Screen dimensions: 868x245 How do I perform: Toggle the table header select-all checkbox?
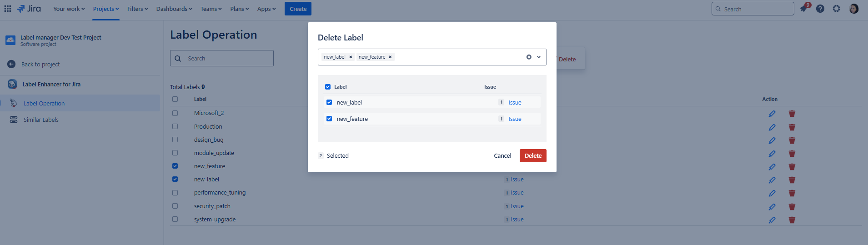point(175,99)
